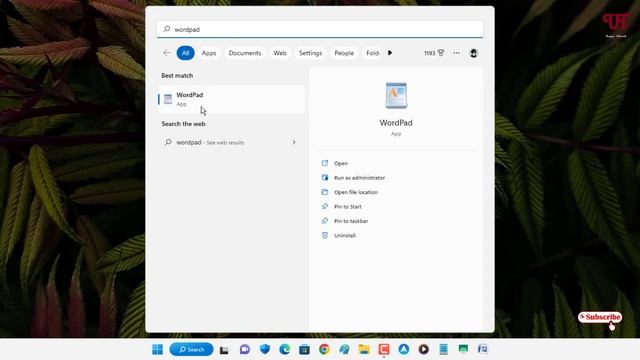Click the Subscribe overlay button
The height and width of the screenshot is (360, 640).
600,317
